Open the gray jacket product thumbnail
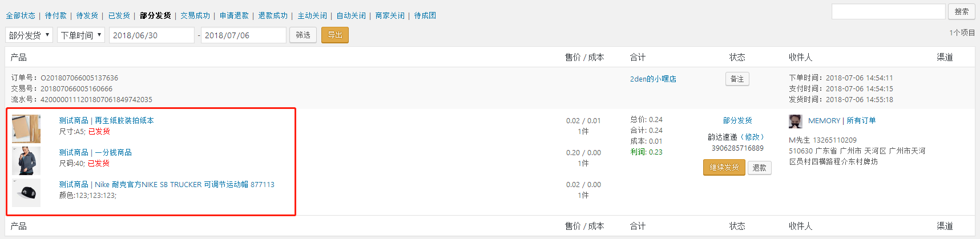 click(26, 161)
